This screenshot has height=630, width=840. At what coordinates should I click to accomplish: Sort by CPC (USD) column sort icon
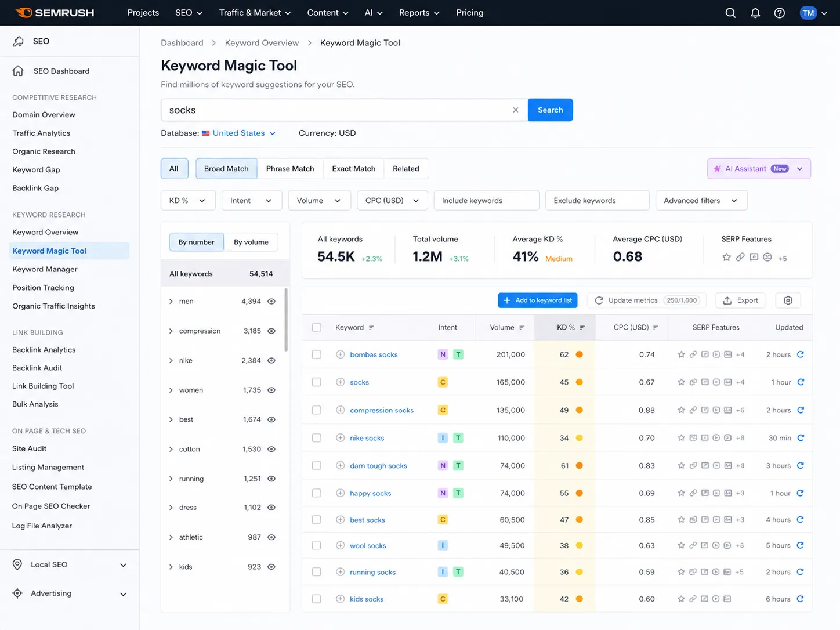pyautogui.click(x=656, y=328)
